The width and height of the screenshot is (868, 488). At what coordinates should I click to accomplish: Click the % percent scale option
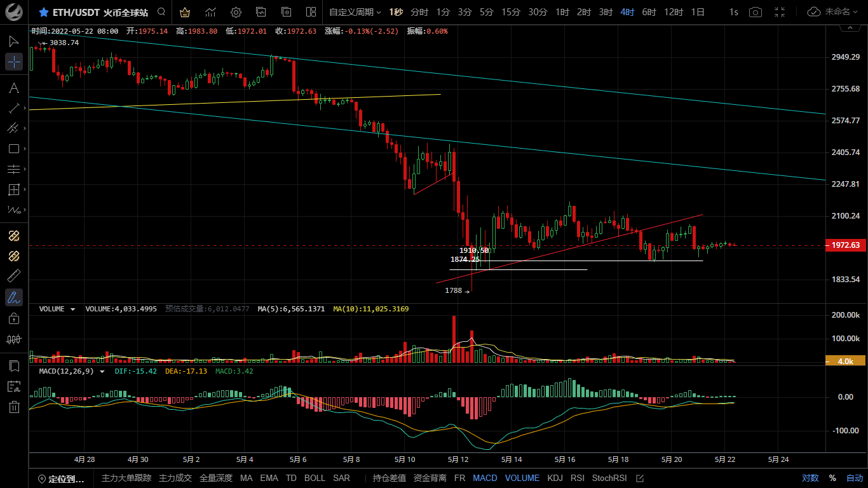click(x=832, y=478)
